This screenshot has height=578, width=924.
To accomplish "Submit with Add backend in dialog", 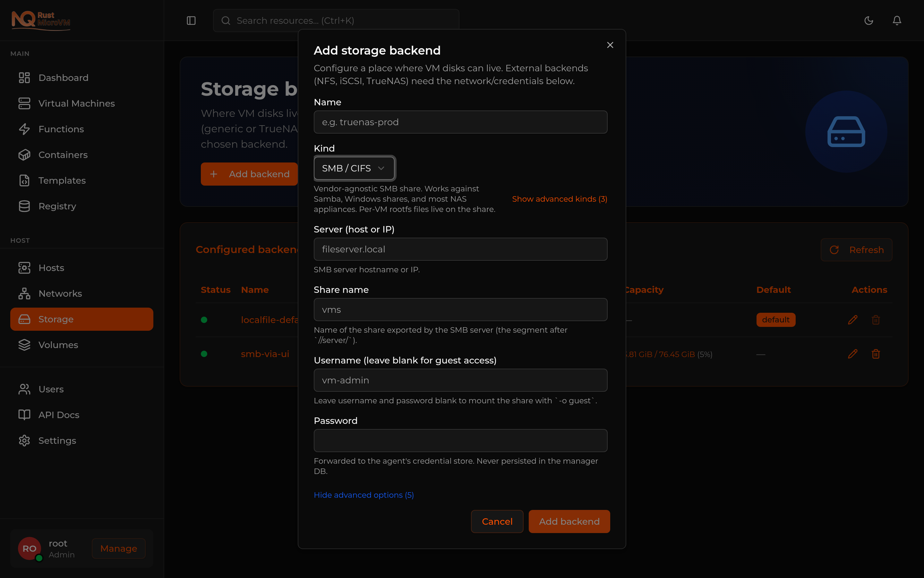I will (x=569, y=521).
